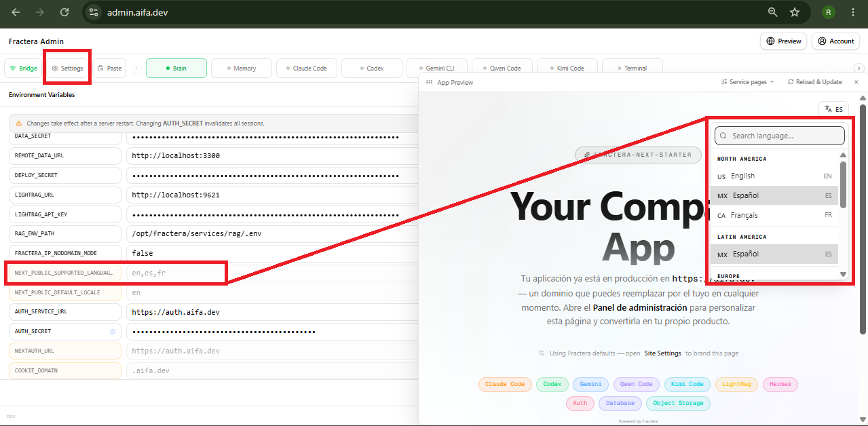Viewport: 868px width, 426px height.
Task: Switch to the Claude Code tab
Action: click(x=307, y=69)
